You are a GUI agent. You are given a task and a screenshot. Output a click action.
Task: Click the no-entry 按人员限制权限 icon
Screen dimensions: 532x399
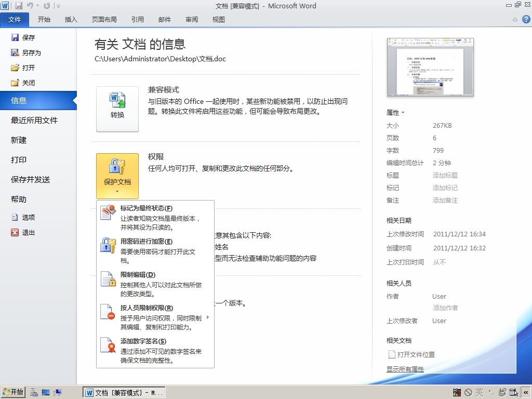tap(108, 312)
